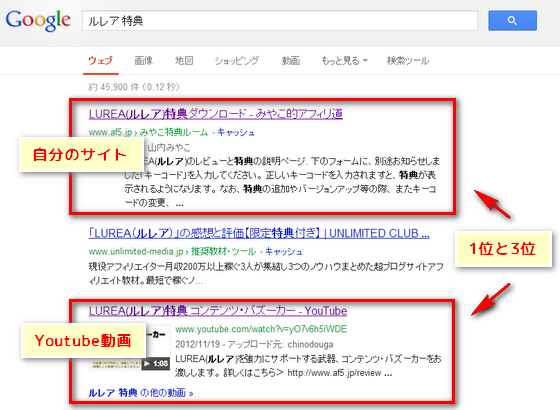Click the 約 45,900 件 result count text
Viewport: 560px width, 410px height.
coord(134,87)
